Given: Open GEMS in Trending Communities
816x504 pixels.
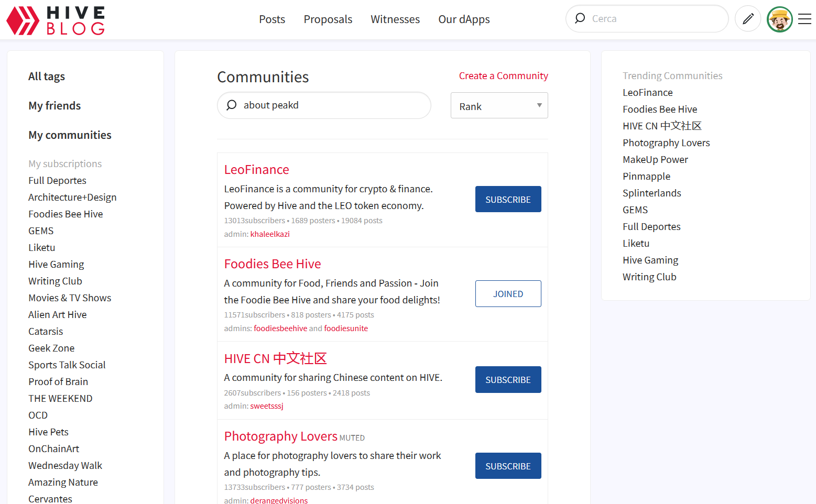Looking at the screenshot, I should [635, 210].
